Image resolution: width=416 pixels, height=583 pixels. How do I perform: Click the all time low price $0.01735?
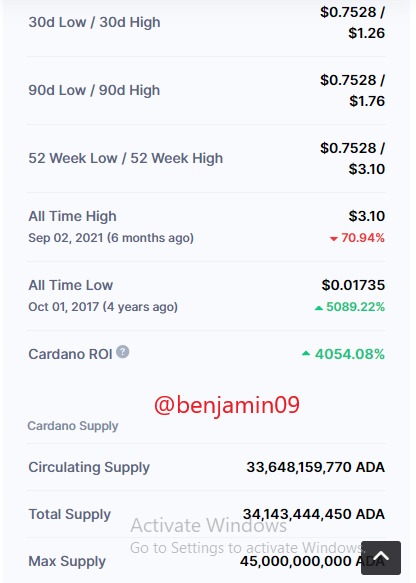353,285
